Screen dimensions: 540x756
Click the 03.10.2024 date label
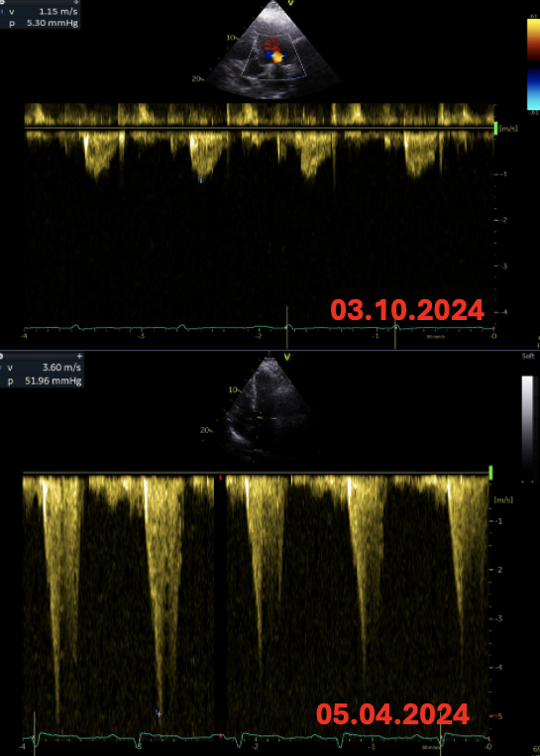tap(408, 310)
